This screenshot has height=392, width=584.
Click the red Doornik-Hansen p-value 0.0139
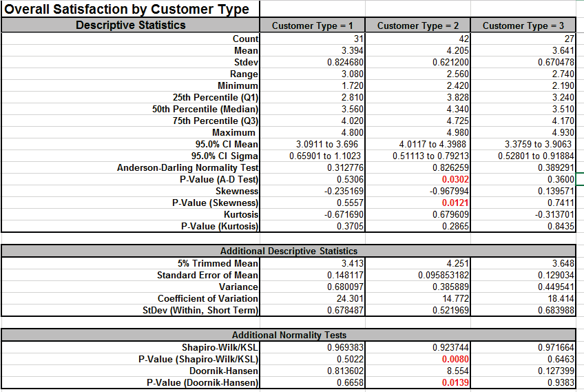pyautogui.click(x=417, y=383)
